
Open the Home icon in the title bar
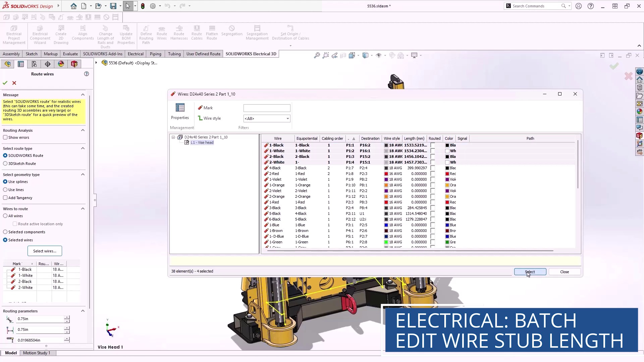73,6
